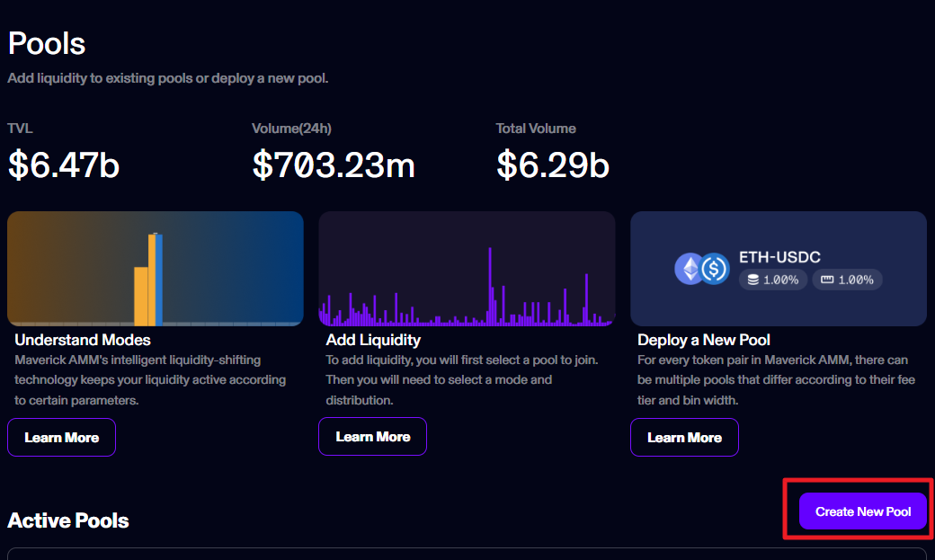
Task: Click the Understand Modes title
Action: click(83, 340)
